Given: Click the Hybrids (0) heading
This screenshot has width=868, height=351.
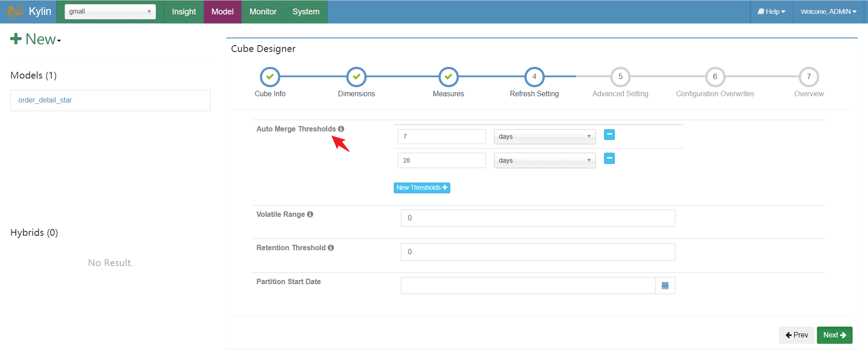Looking at the screenshot, I should click(34, 233).
